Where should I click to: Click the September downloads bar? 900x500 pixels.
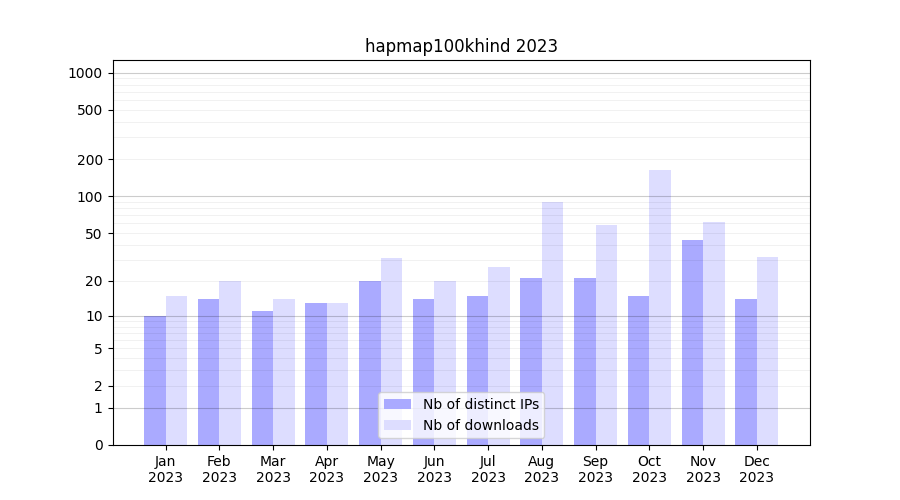(x=606, y=335)
